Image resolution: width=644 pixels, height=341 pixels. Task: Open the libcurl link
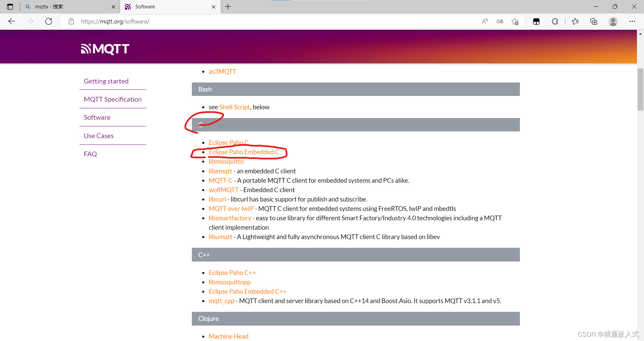217,199
